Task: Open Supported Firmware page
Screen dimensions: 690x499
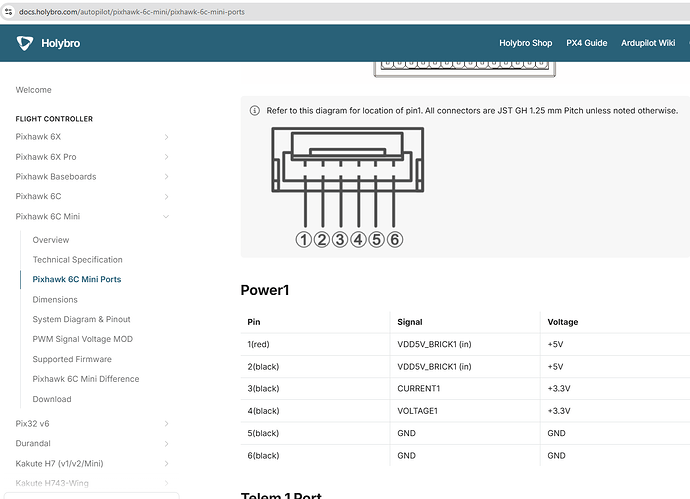Action: pos(72,359)
